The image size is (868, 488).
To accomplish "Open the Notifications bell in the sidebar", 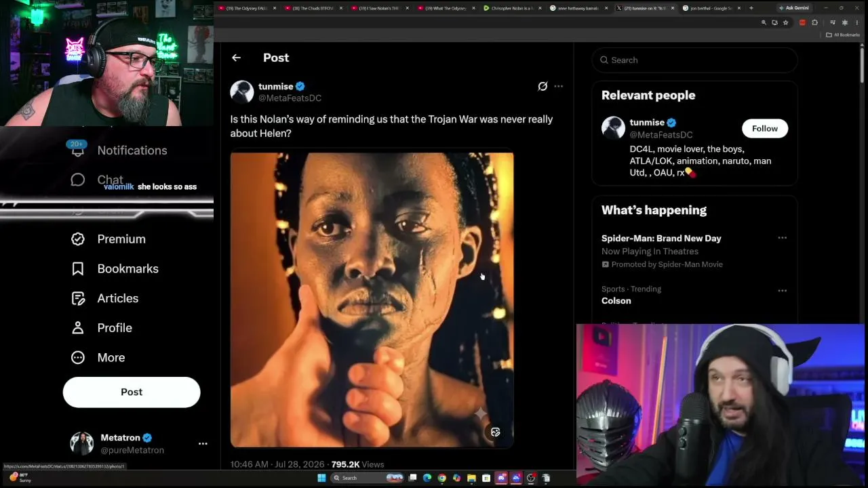I will (x=78, y=151).
